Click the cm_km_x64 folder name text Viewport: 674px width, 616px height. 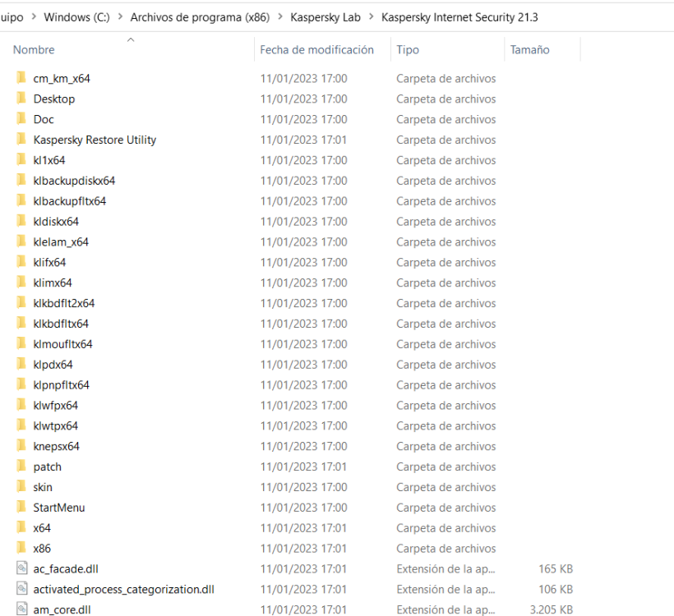coord(62,79)
